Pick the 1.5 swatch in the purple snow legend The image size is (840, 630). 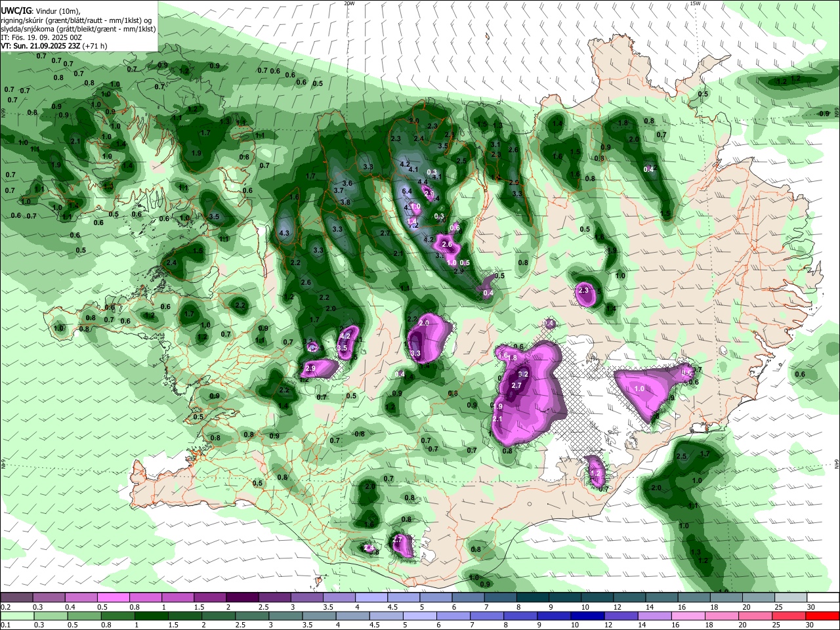pyautogui.click(x=209, y=597)
